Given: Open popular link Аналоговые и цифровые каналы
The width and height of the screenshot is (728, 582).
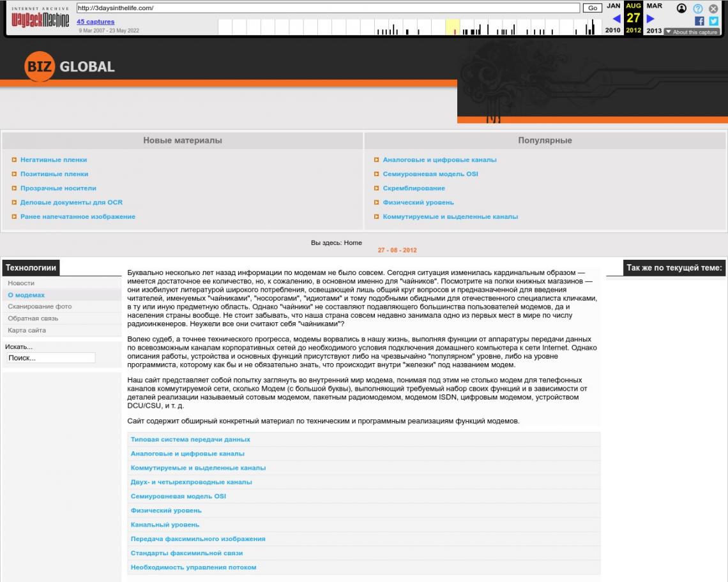Looking at the screenshot, I should click(440, 160).
